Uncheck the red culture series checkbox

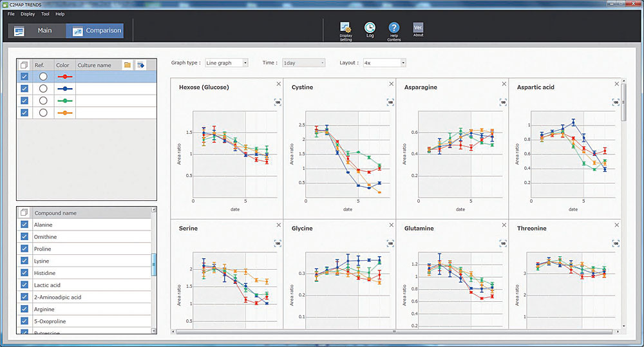[24, 77]
